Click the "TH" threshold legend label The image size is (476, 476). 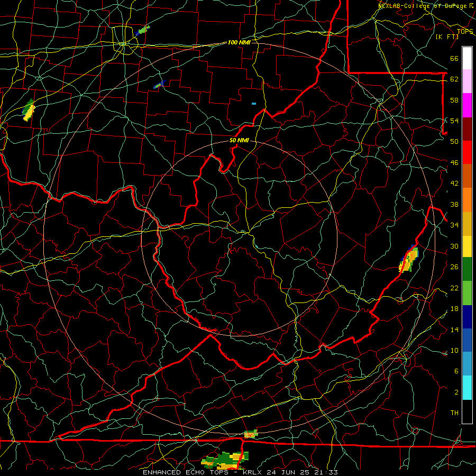[454, 413]
